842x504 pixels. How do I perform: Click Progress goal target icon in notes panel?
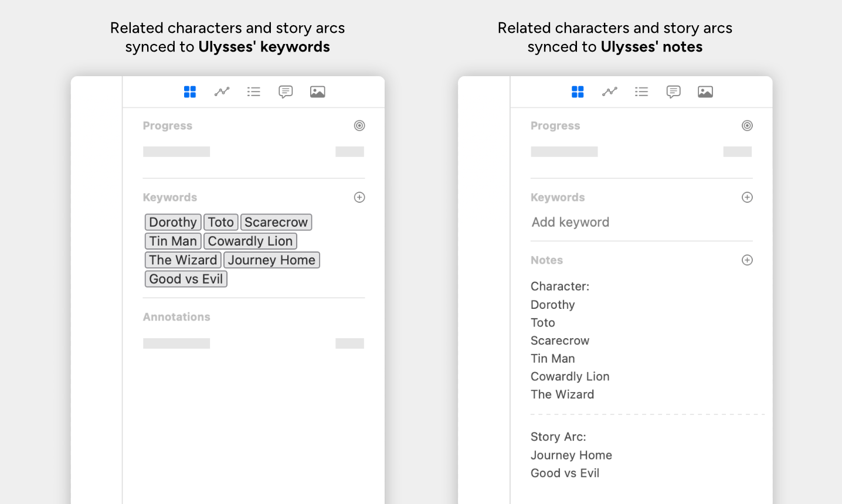click(747, 125)
